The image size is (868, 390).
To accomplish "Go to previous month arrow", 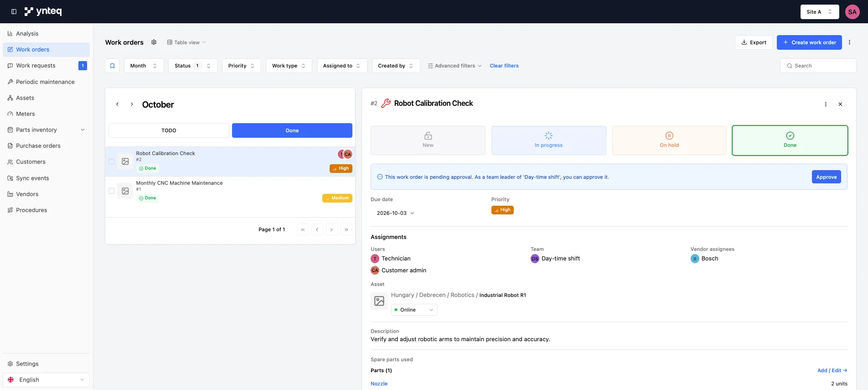I will coord(118,104).
